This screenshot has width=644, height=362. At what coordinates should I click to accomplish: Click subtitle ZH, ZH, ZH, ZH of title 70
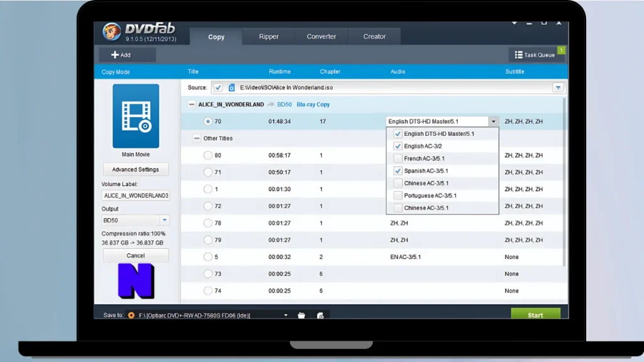(524, 121)
